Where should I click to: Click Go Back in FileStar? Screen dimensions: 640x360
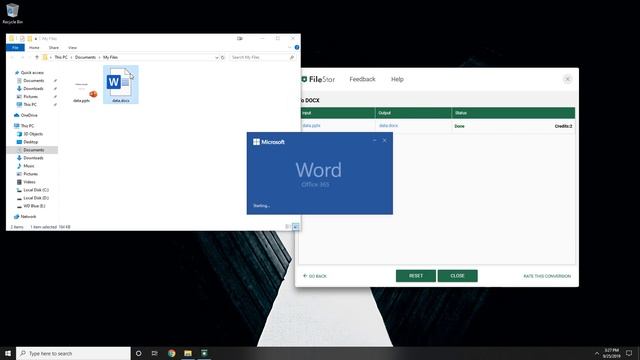315,276
